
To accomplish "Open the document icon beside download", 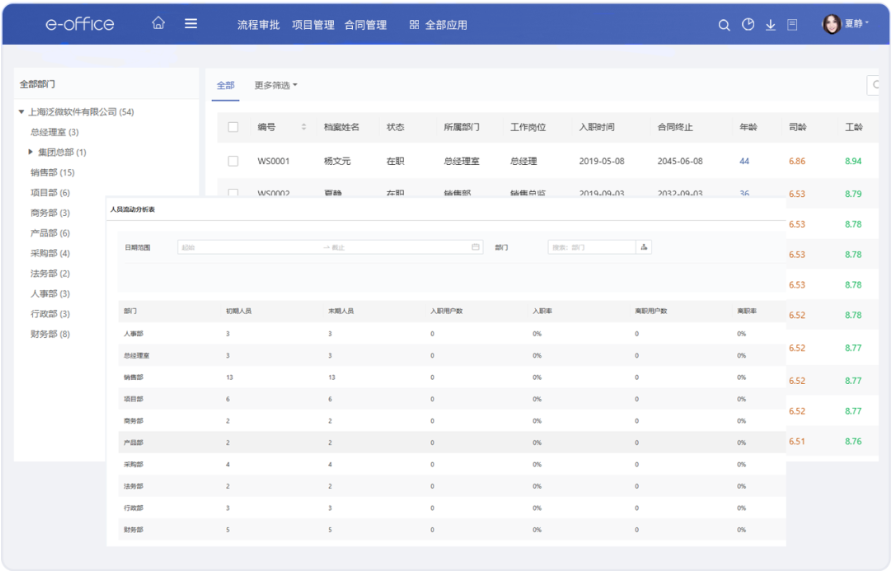I will point(792,25).
